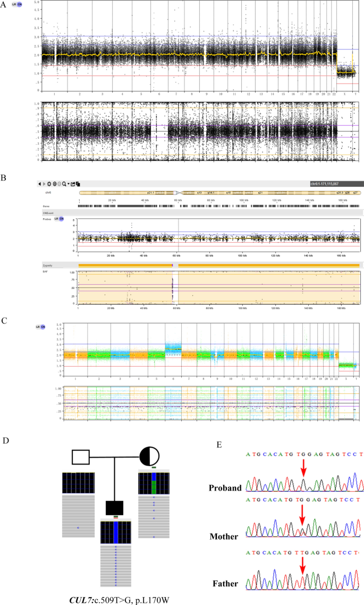This screenshot has width=364, height=605.
Task: Click the panel 'E' label
Action: coord(219,444)
